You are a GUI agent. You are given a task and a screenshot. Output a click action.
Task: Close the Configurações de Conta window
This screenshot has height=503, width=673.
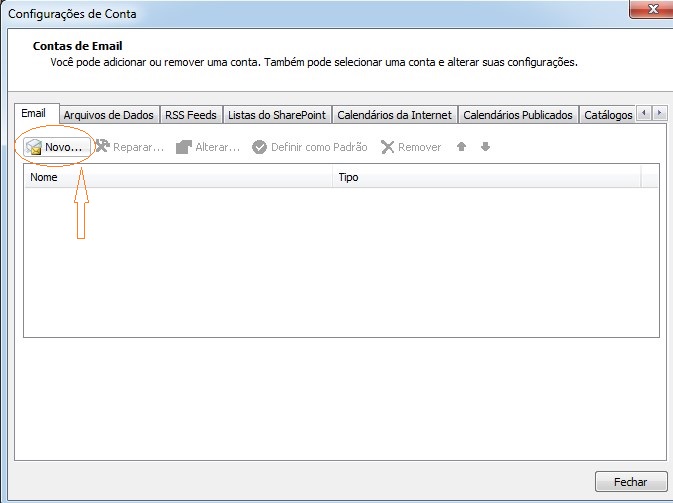[x=652, y=9]
